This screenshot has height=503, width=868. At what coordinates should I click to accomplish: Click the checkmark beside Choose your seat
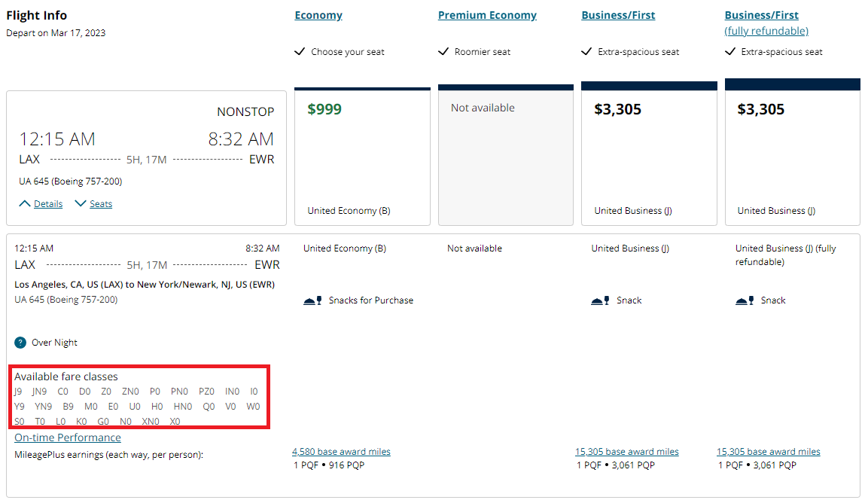299,52
